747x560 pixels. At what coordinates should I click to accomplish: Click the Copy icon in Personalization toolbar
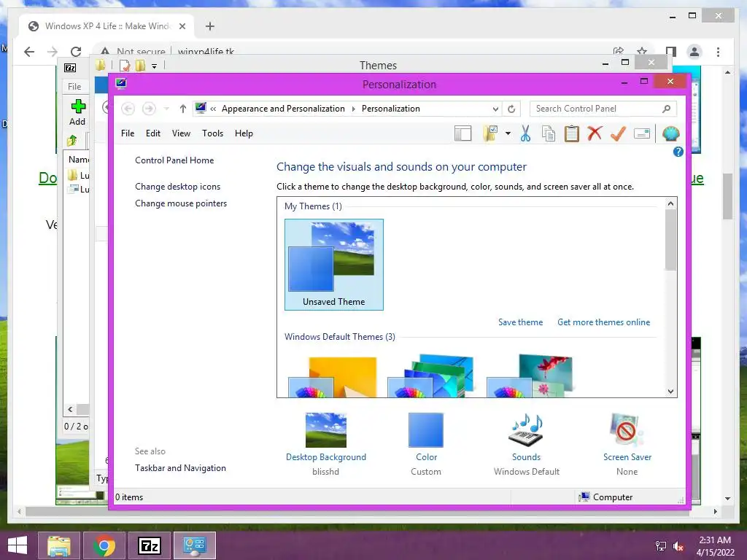coord(549,134)
